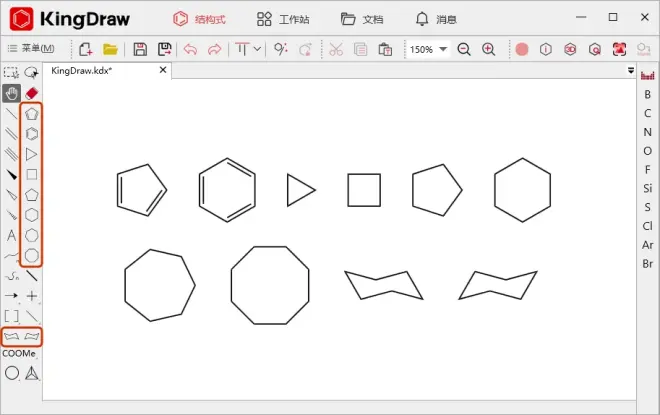660x415 pixels.
Task: Redo the last action
Action: [215, 49]
